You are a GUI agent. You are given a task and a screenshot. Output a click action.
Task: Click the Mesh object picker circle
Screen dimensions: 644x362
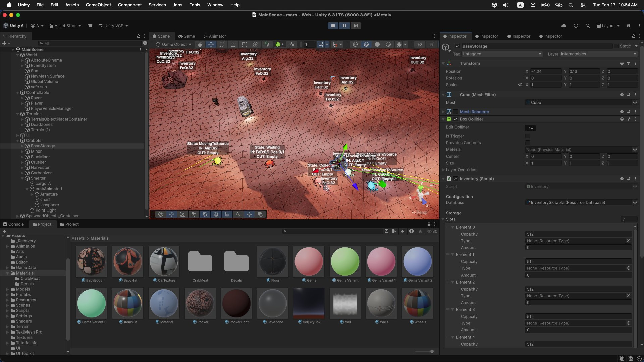(635, 102)
